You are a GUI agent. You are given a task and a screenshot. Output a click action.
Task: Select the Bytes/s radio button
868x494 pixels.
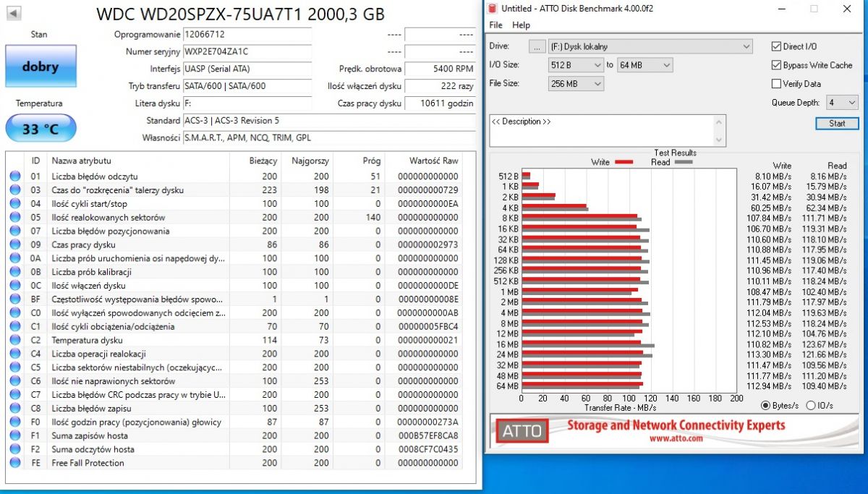(x=765, y=406)
